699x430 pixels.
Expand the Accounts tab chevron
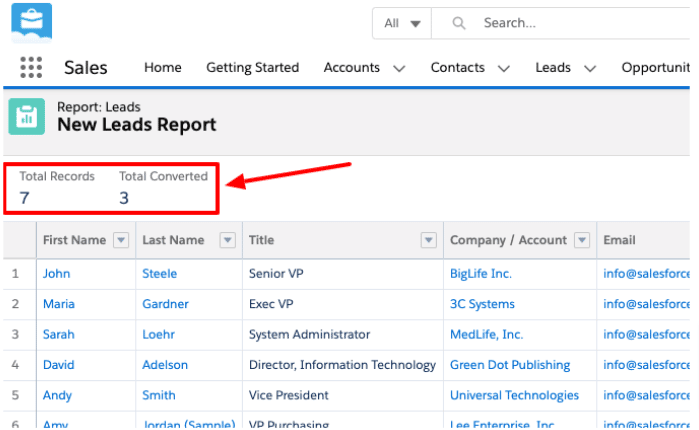point(399,68)
